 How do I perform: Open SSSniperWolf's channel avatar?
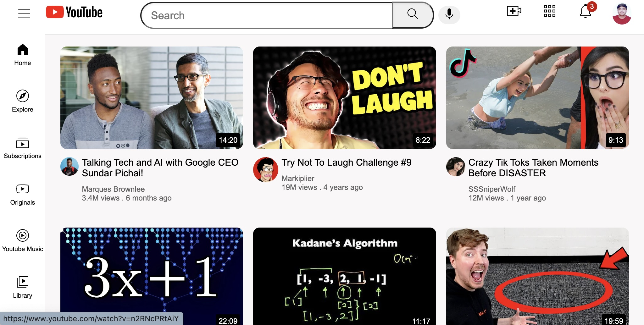tap(455, 167)
